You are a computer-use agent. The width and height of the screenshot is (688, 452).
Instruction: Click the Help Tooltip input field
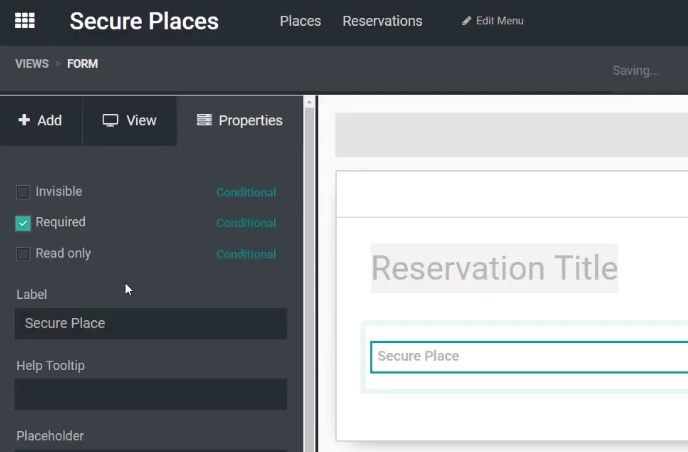151,394
